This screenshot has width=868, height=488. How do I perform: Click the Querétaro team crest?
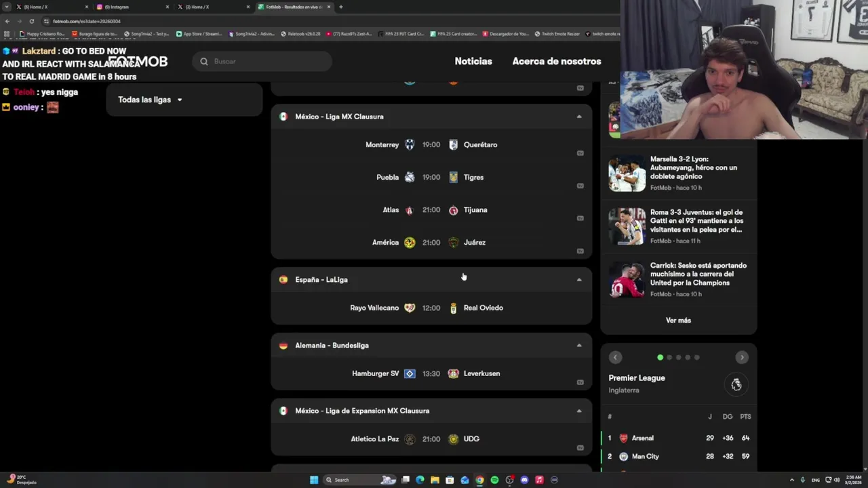click(453, 144)
